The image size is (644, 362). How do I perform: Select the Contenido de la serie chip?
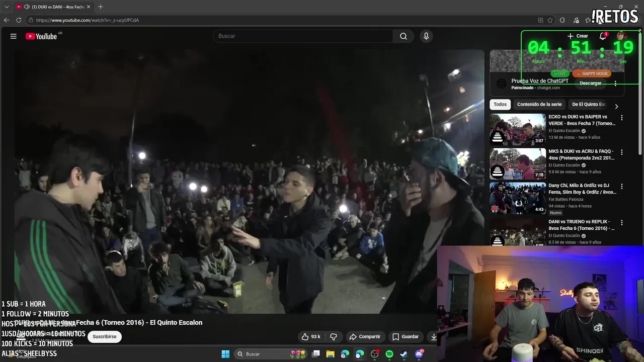539,105
